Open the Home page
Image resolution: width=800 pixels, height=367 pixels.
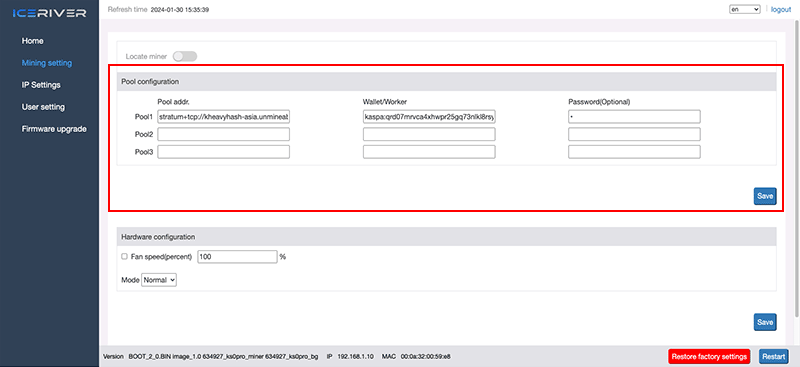[x=33, y=41]
